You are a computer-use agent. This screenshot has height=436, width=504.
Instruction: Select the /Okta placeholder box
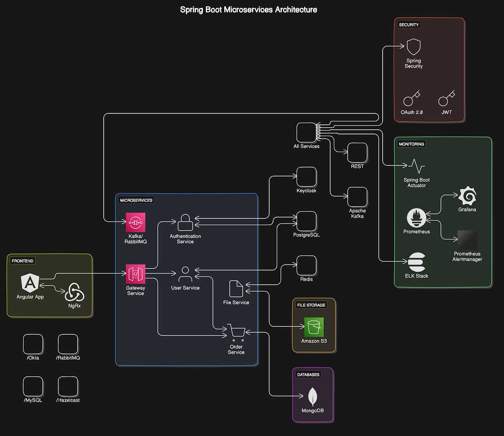pyautogui.click(x=33, y=344)
